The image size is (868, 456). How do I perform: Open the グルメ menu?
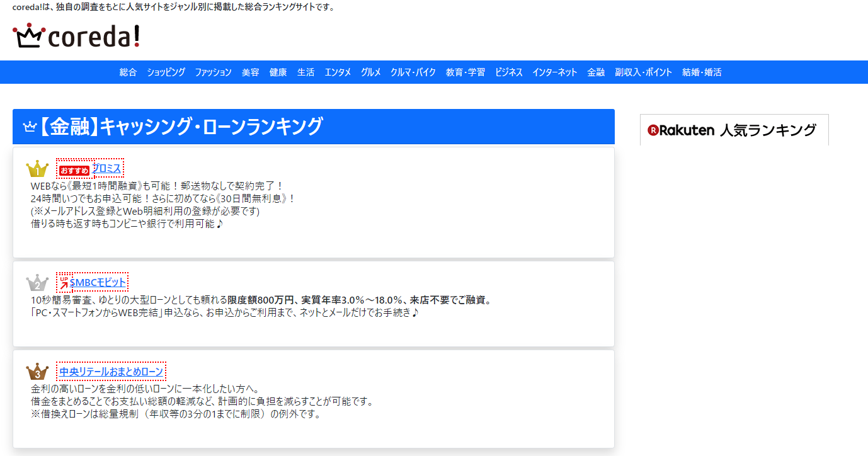(x=370, y=72)
